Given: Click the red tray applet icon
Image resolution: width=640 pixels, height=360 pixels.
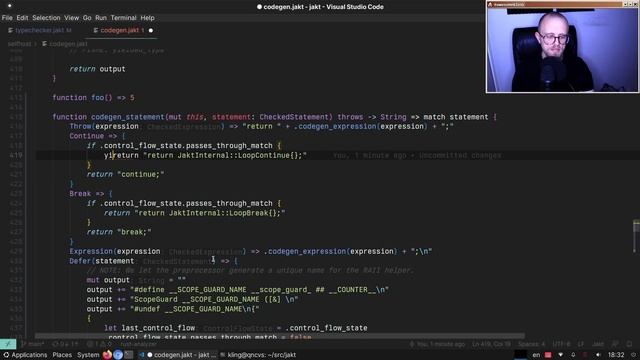Looking at the screenshot, I should (548, 355).
